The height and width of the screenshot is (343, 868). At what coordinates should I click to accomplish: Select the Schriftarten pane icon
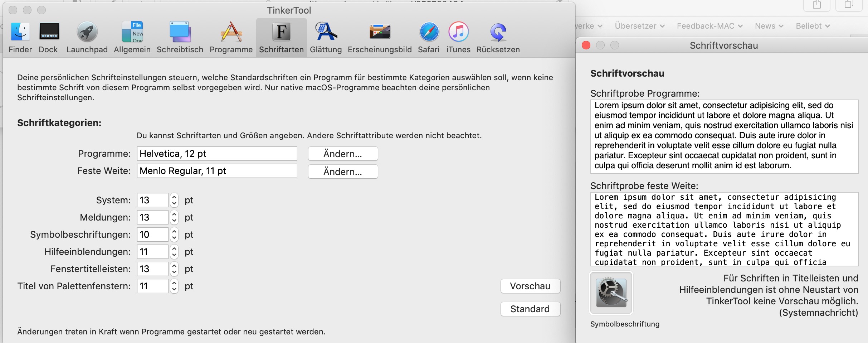[x=281, y=38]
